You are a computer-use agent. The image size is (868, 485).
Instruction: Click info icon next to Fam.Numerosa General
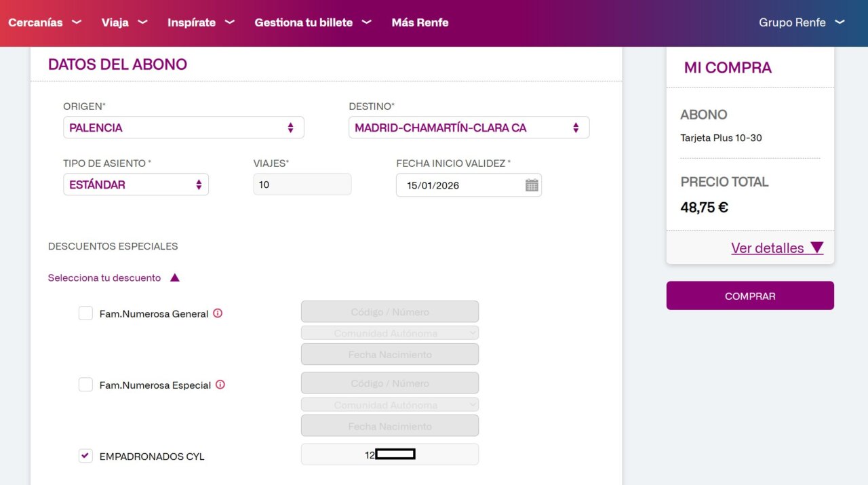pyautogui.click(x=218, y=313)
